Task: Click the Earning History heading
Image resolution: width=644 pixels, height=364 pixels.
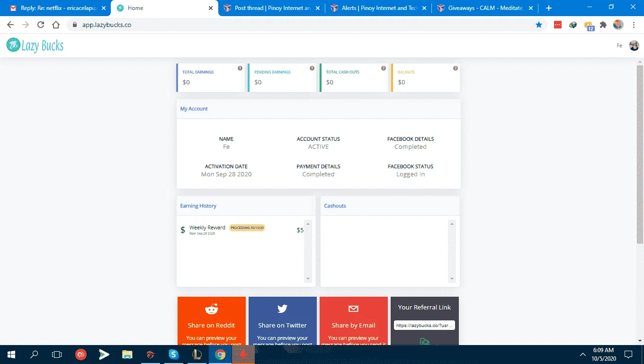Action: (x=198, y=206)
